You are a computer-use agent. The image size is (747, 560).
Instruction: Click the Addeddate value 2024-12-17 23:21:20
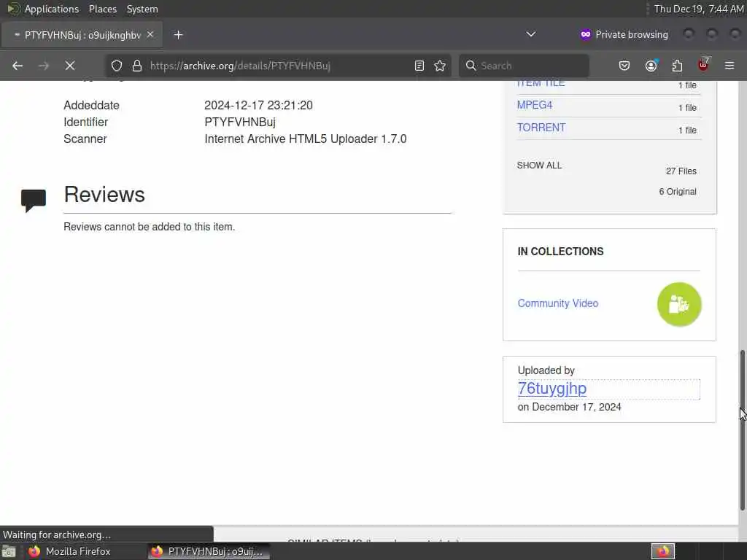(x=259, y=105)
